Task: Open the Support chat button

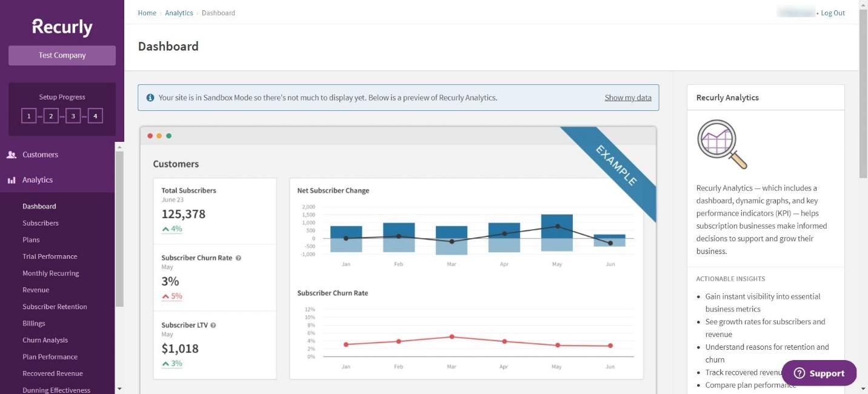Action: [819, 373]
